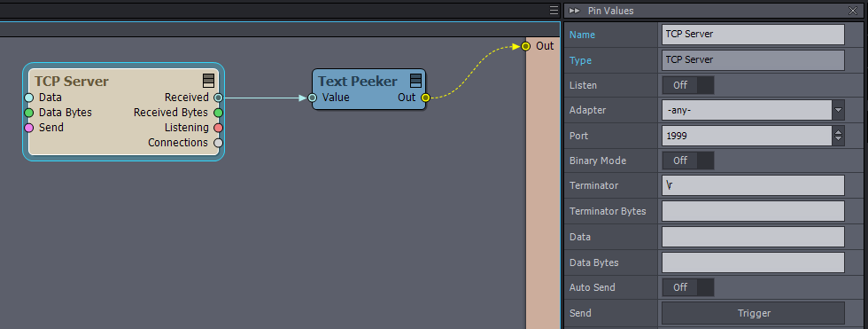The image size is (868, 329).
Task: Select the green Data Bytes input pin
Action: point(28,113)
